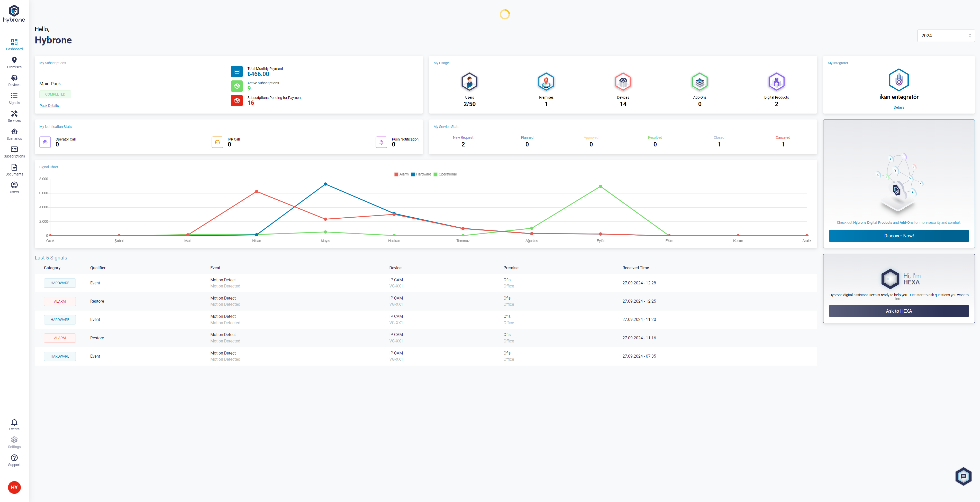Click the Pack Details link

point(49,106)
